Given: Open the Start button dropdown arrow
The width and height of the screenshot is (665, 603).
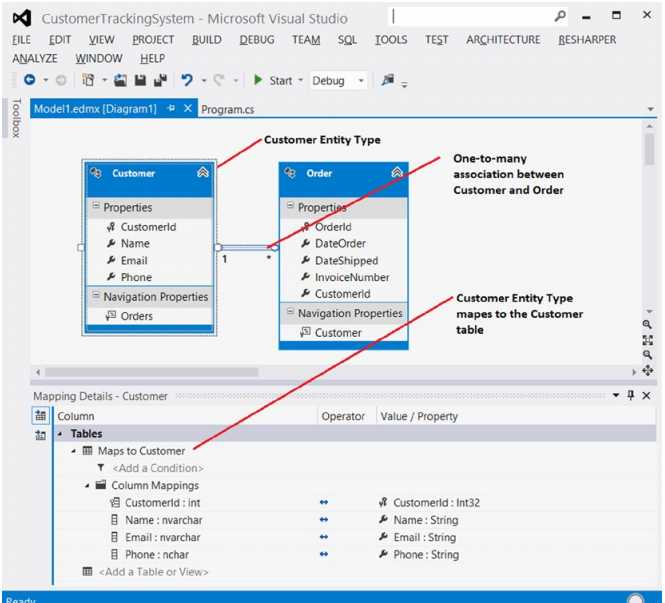Looking at the screenshot, I should (x=301, y=80).
